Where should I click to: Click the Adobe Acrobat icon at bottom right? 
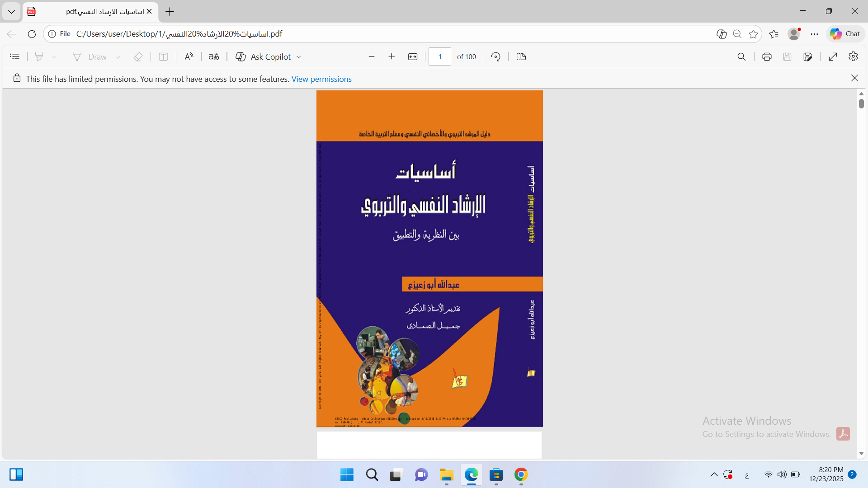pyautogui.click(x=843, y=434)
